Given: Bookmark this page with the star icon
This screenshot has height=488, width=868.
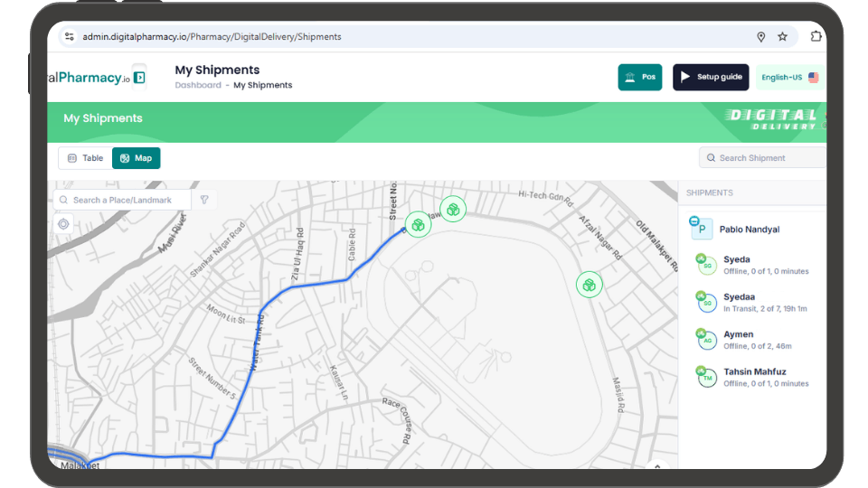Looking at the screenshot, I should (782, 37).
